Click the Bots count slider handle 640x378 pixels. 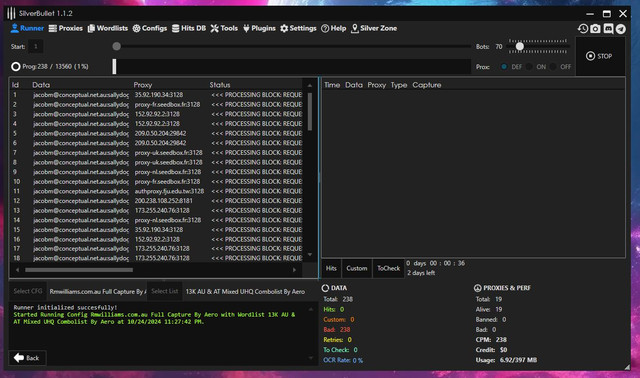520,47
